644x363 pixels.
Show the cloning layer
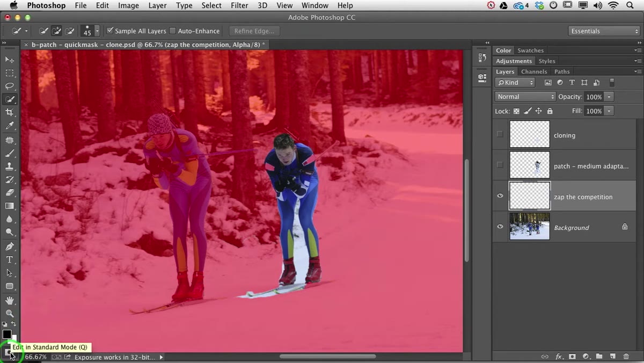pyautogui.click(x=500, y=134)
